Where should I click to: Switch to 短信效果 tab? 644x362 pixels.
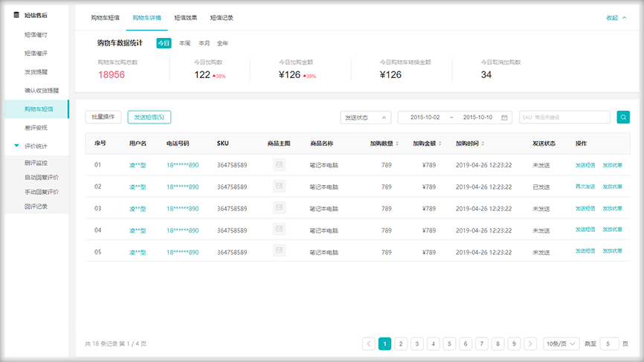coord(186,18)
